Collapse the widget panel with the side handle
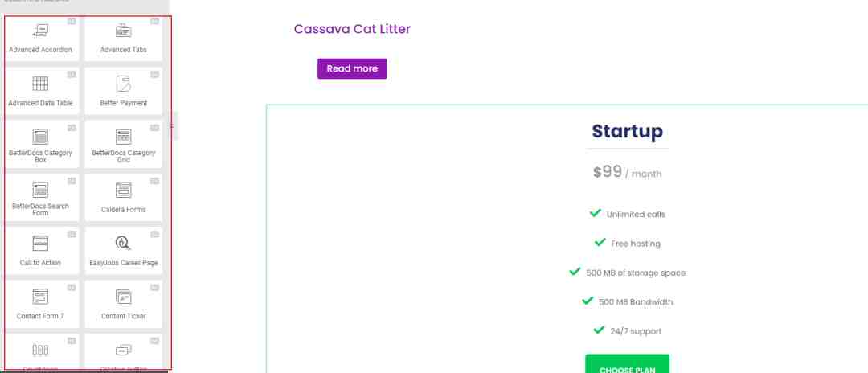The image size is (868, 373). pyautogui.click(x=173, y=125)
